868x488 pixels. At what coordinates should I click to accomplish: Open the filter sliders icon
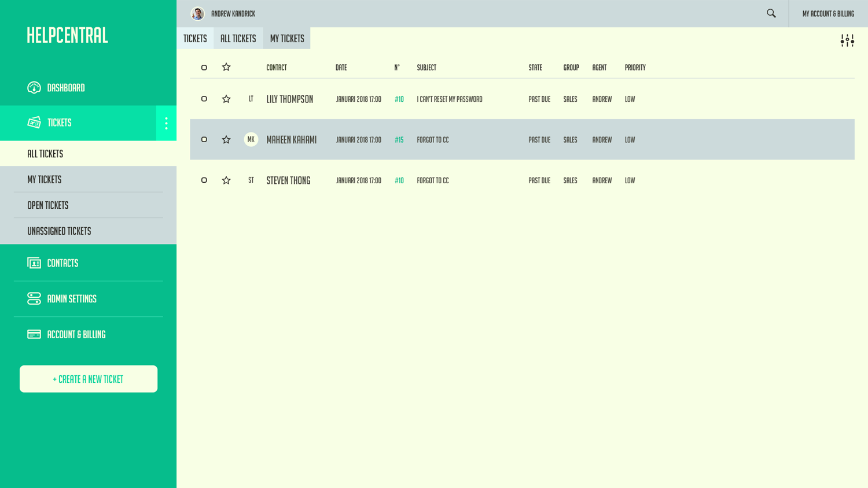point(847,40)
